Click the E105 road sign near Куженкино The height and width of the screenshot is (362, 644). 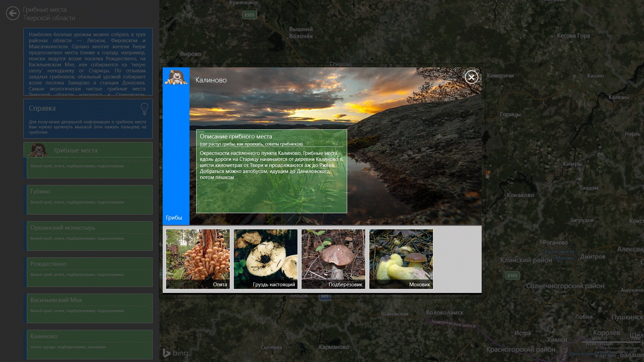[x=250, y=15]
